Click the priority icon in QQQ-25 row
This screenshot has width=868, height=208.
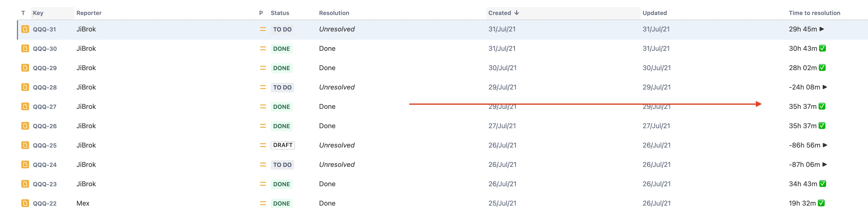pos(263,145)
